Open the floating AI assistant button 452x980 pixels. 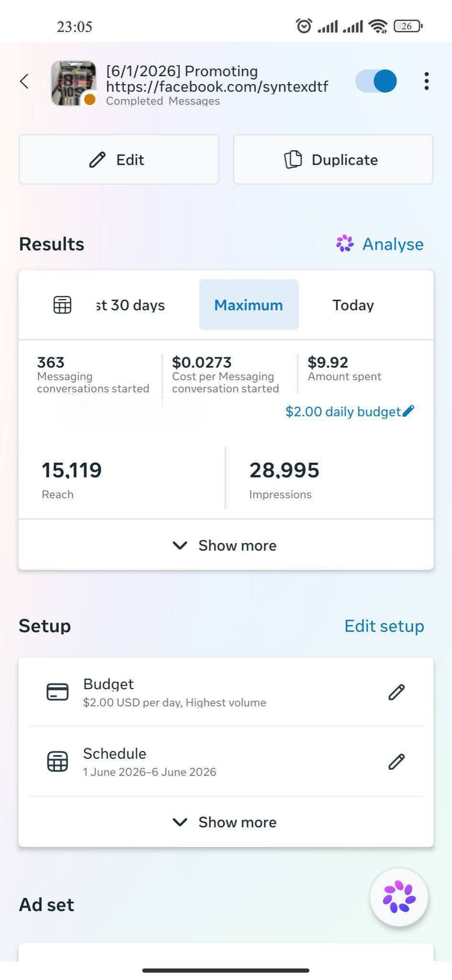(399, 897)
